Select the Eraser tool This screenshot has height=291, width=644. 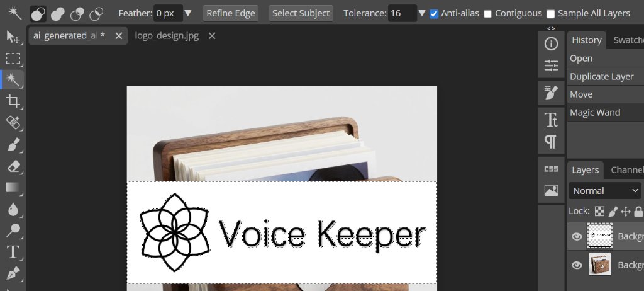13,166
